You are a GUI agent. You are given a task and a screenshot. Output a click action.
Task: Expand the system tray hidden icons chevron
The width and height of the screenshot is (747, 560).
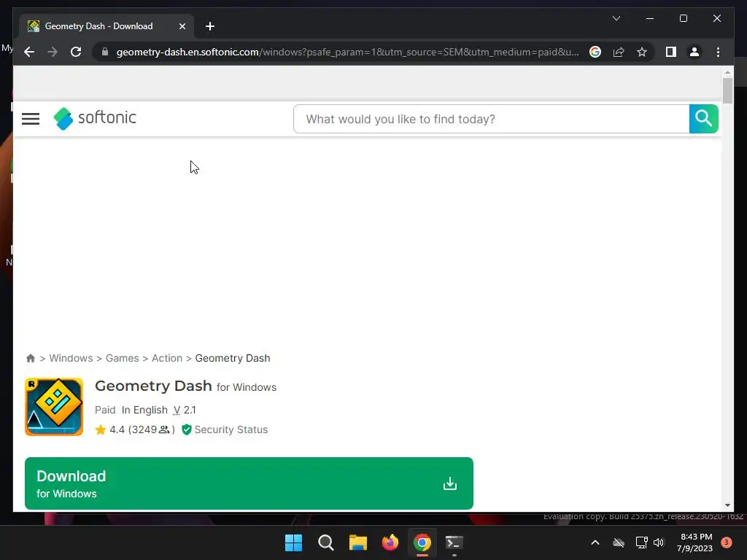[x=595, y=542]
